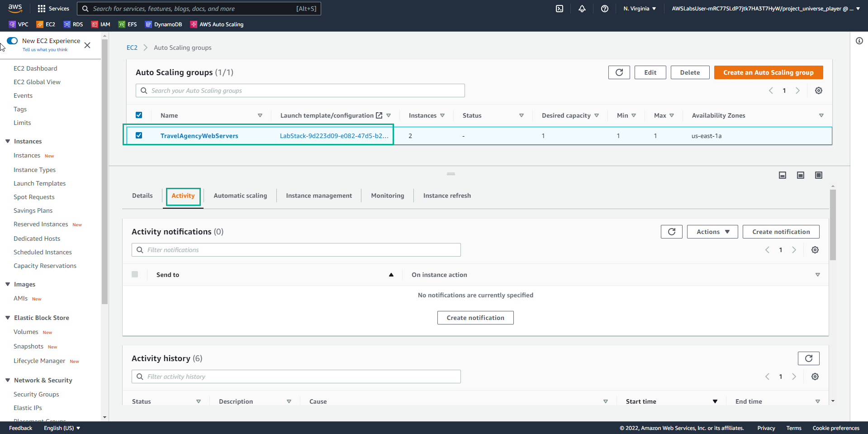Open the TravelAgencyWebServers group link
The width and height of the screenshot is (868, 434).
[x=199, y=136]
